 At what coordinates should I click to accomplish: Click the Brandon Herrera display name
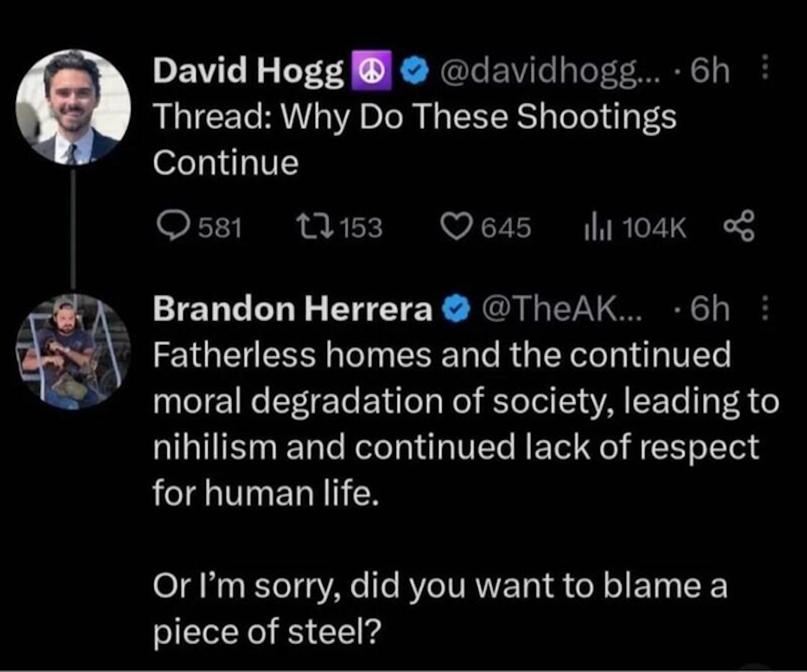pos(293,309)
